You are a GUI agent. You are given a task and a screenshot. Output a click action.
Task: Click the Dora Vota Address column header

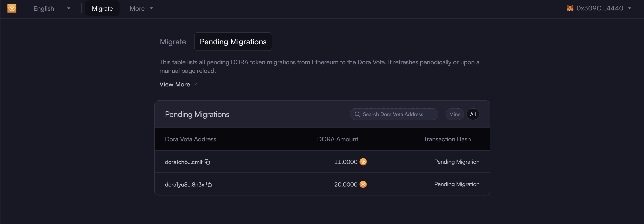click(x=191, y=139)
